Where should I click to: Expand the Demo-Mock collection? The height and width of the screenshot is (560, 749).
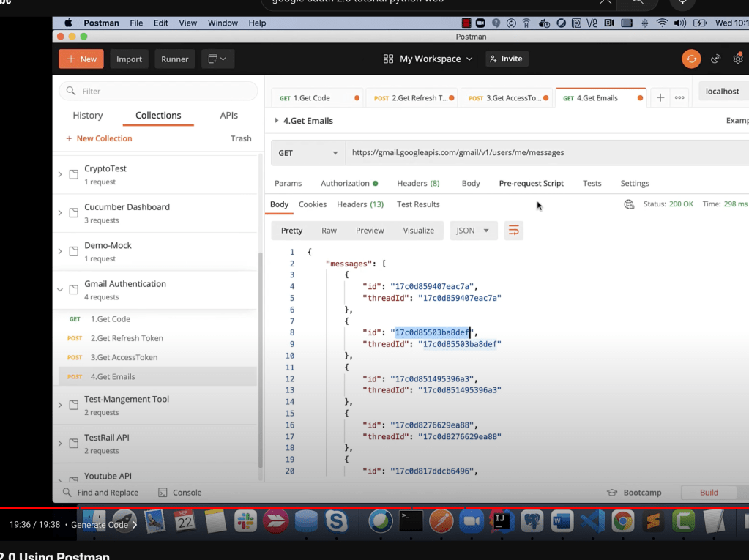click(x=60, y=251)
